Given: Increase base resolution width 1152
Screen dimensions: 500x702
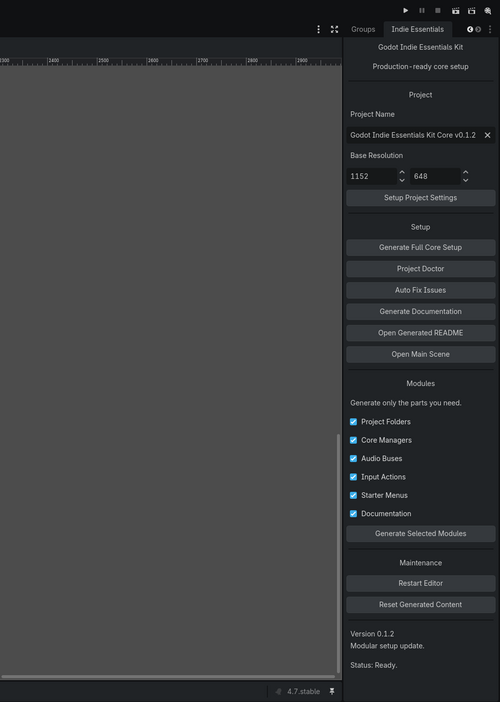Looking at the screenshot, I should click(402, 172).
